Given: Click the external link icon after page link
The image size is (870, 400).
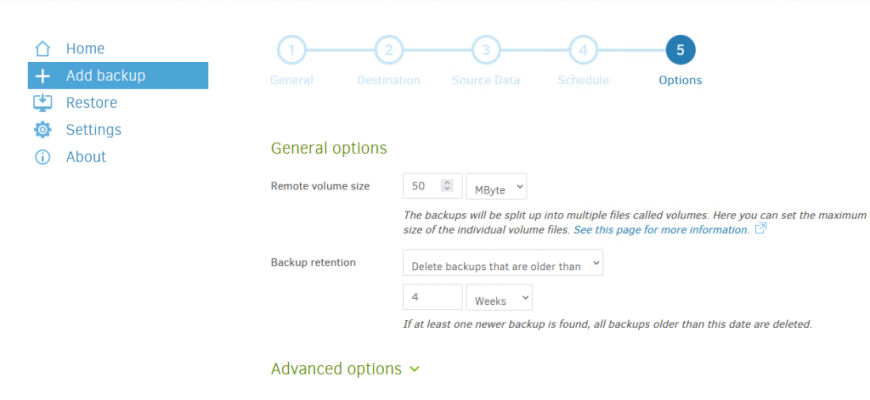Looking at the screenshot, I should point(761,229).
